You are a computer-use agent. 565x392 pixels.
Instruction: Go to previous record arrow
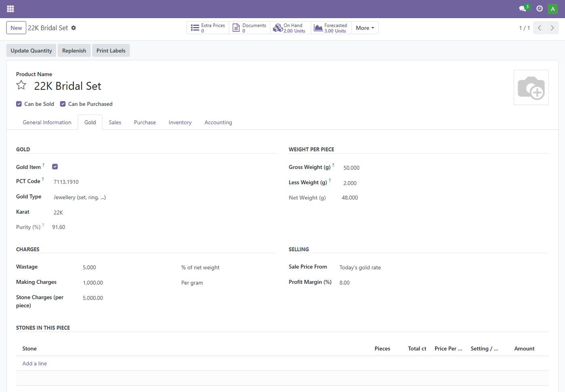coord(539,28)
